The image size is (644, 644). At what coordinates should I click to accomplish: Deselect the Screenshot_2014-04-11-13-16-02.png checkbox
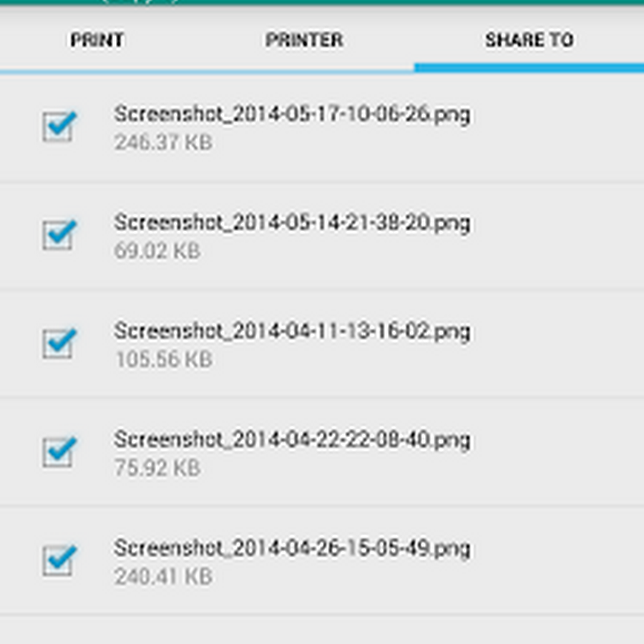[59, 343]
